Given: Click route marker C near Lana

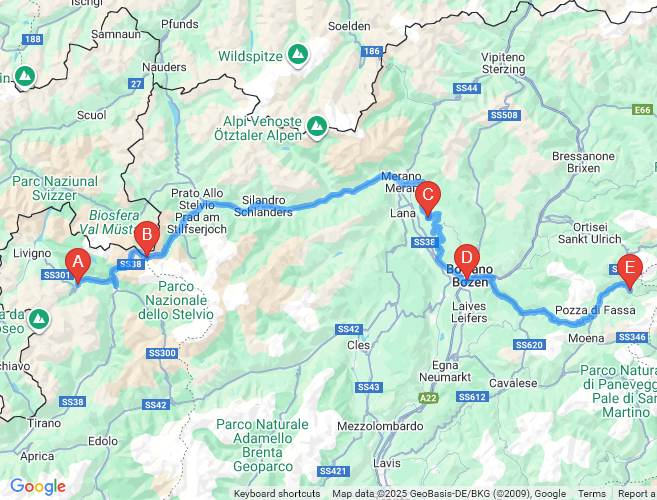Looking at the screenshot, I should (428, 199).
